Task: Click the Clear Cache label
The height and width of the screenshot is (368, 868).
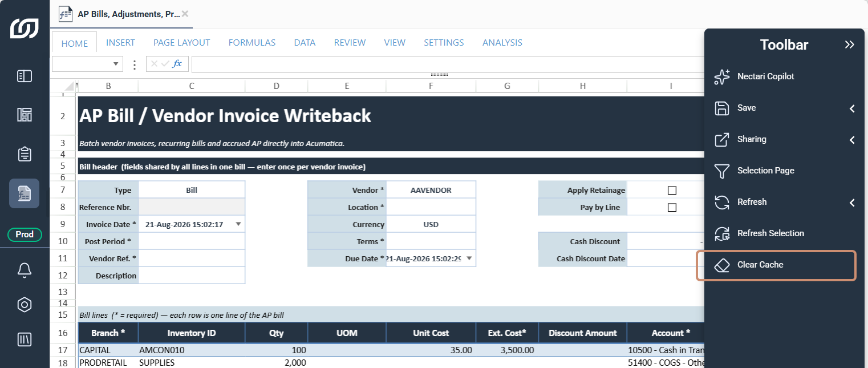Action: 760,265
